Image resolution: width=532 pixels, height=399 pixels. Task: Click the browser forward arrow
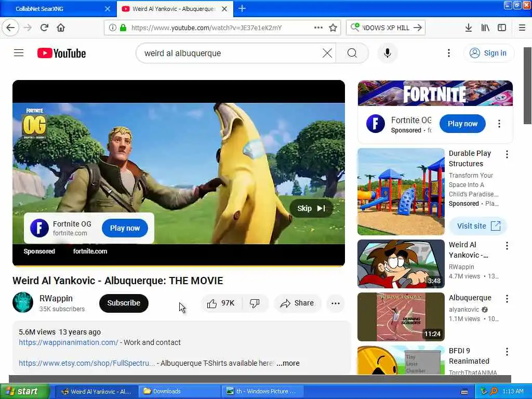tap(28, 28)
